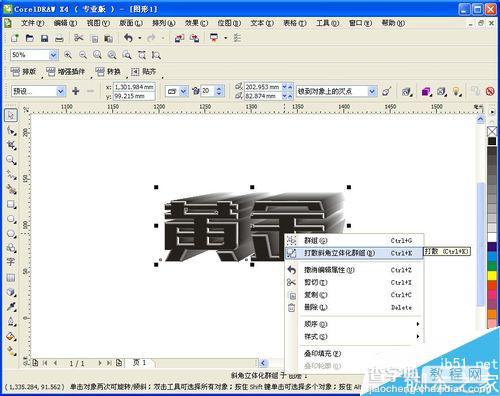Click the next page navigator arrow
500x396 pixels.
(100, 363)
